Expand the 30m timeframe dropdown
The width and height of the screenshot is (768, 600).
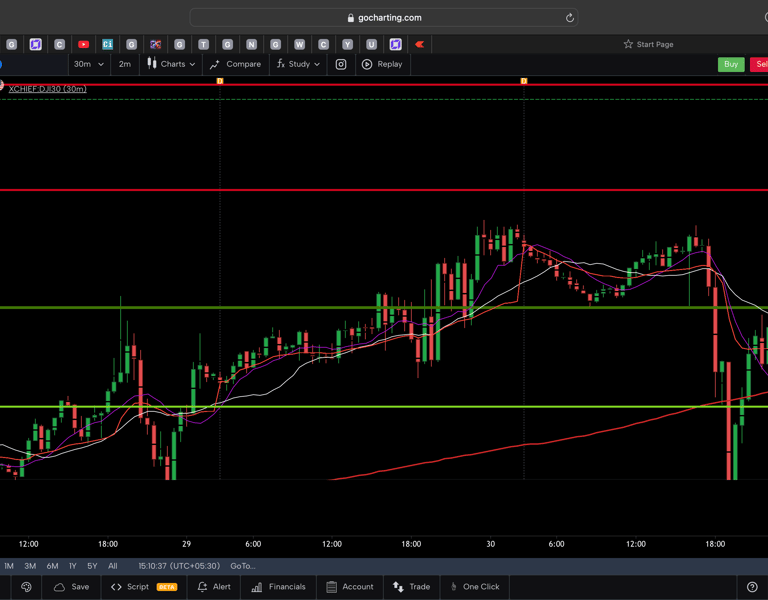[x=89, y=64]
